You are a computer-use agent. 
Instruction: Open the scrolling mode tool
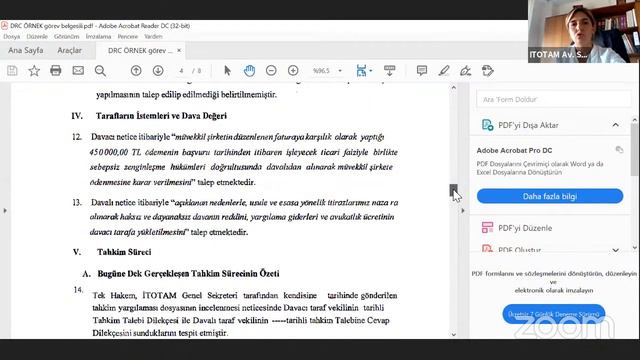click(389, 71)
